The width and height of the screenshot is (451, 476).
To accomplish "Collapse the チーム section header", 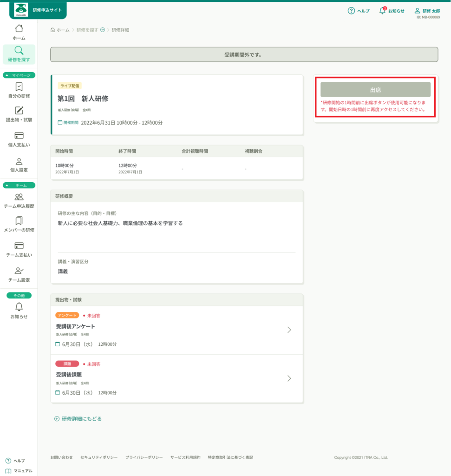I will pyautogui.click(x=19, y=185).
